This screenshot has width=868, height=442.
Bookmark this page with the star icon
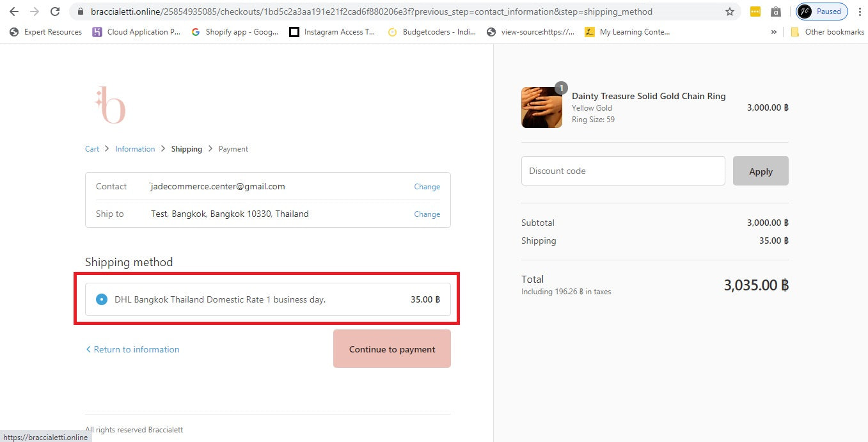[729, 12]
